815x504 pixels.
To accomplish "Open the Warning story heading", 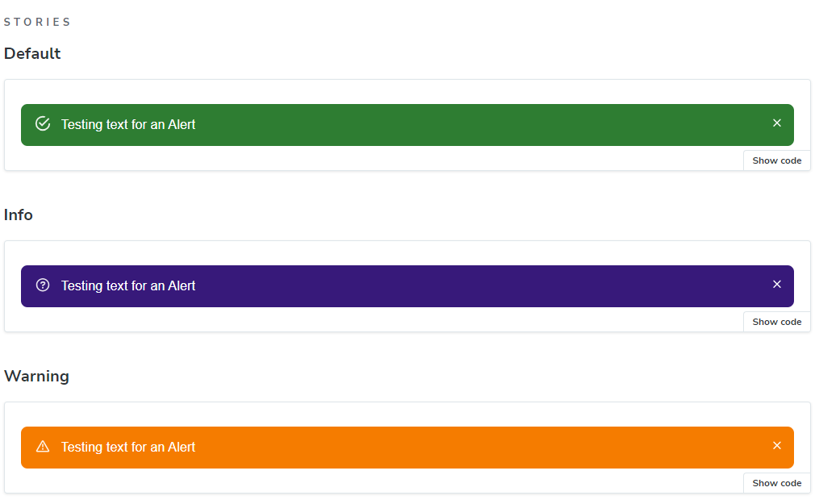I will pos(36,377).
